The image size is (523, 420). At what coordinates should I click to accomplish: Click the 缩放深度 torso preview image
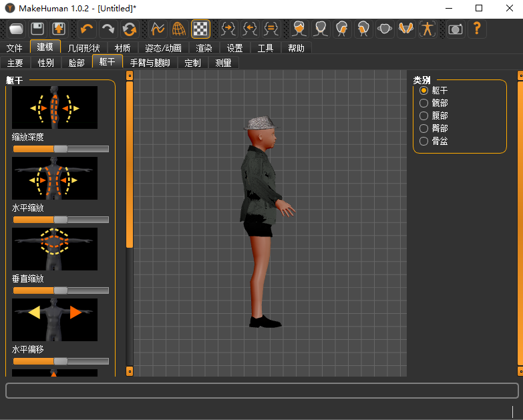pos(55,108)
